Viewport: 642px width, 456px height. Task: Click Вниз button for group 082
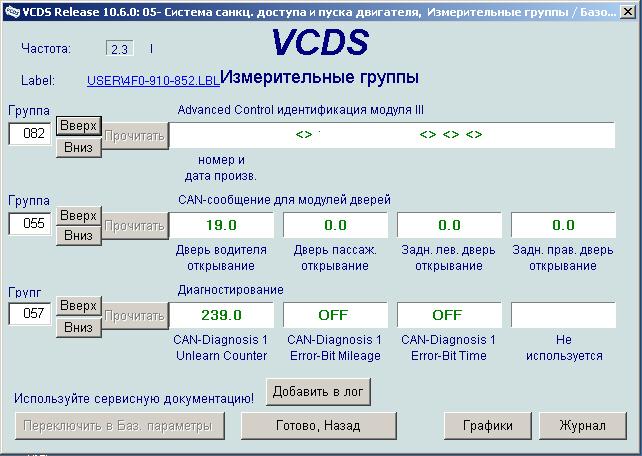point(79,147)
